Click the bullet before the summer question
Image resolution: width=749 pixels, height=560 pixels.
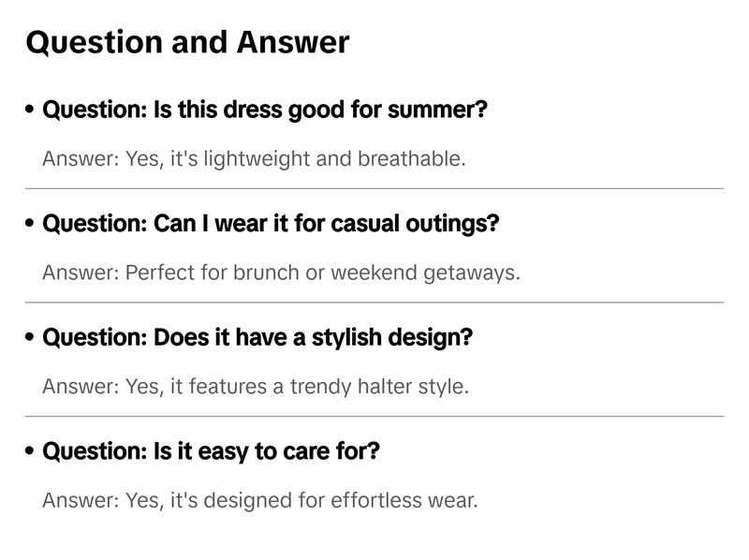tap(31, 110)
